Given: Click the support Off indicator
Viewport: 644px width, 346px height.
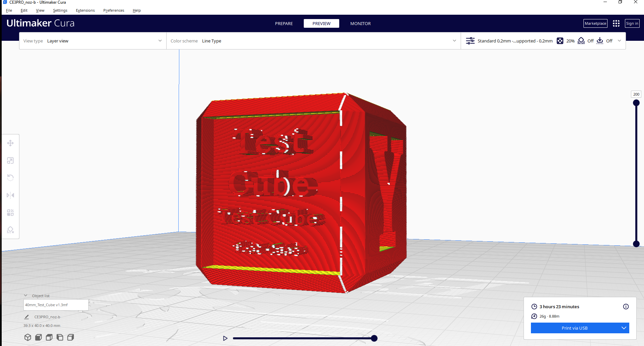Looking at the screenshot, I should click(x=590, y=40).
